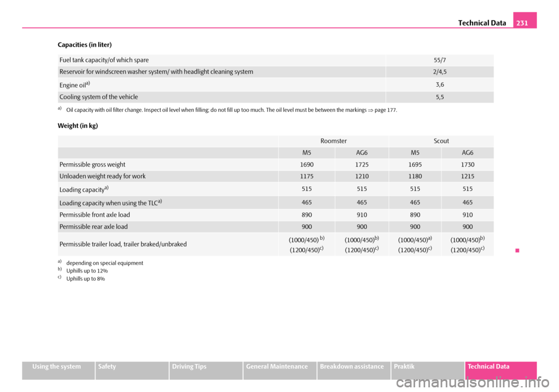Switch to the Safety tab
Viewport: 559px width, 392px height.
pyautogui.click(x=132, y=370)
